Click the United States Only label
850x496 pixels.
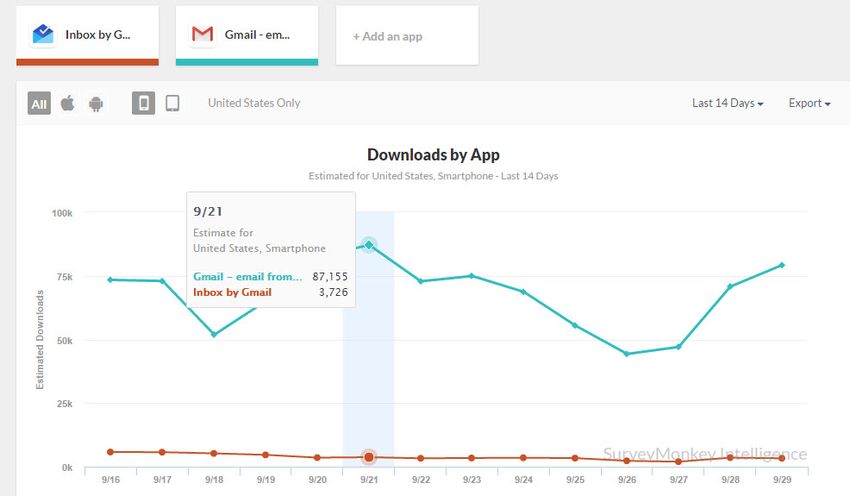coord(254,103)
